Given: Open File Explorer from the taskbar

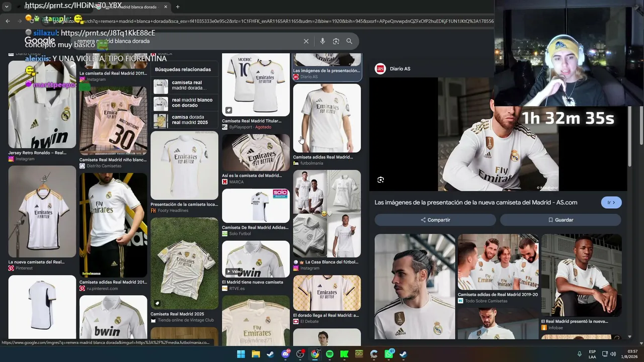Looking at the screenshot, I should [256, 354].
